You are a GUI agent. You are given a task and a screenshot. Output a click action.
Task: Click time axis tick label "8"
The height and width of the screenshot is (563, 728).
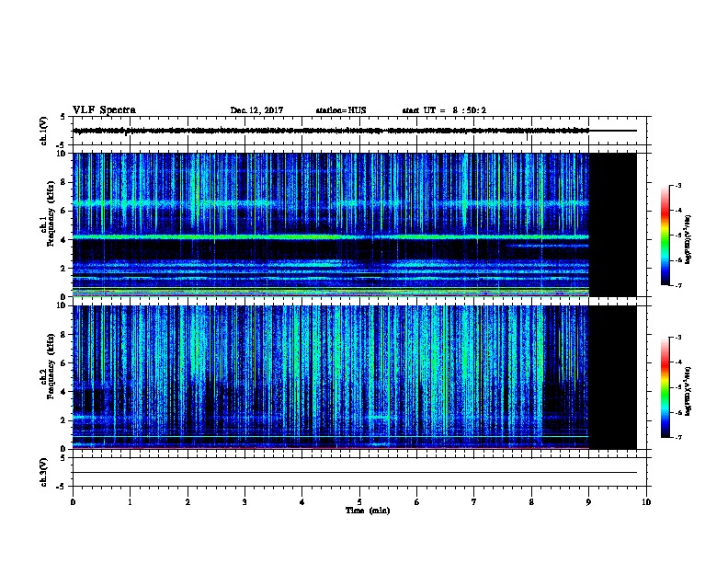(531, 501)
